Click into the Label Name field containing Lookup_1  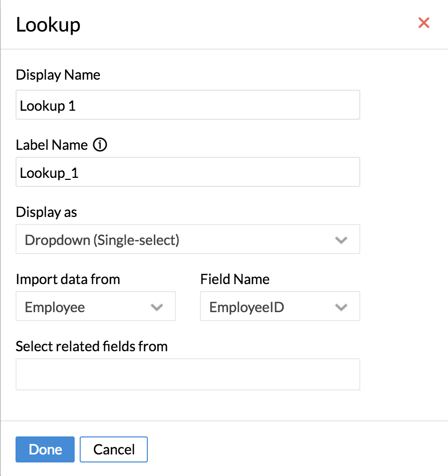tap(187, 172)
